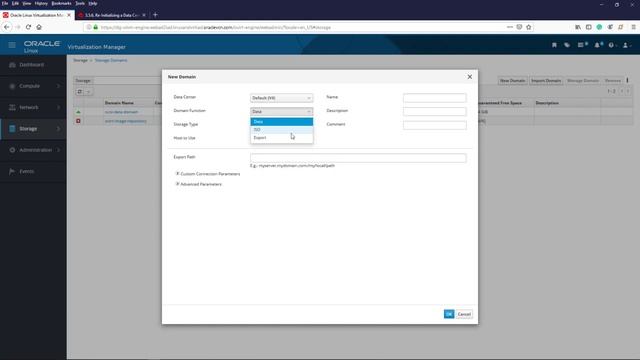The image size is (640, 360).
Task: Click the New Domain toolbar button
Action: point(512,81)
